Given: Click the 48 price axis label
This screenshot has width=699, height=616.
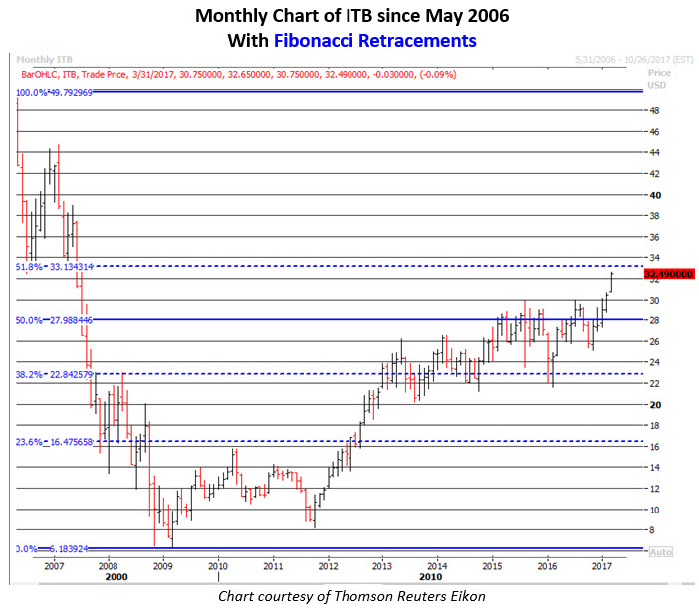Looking at the screenshot, I should pyautogui.click(x=654, y=110).
